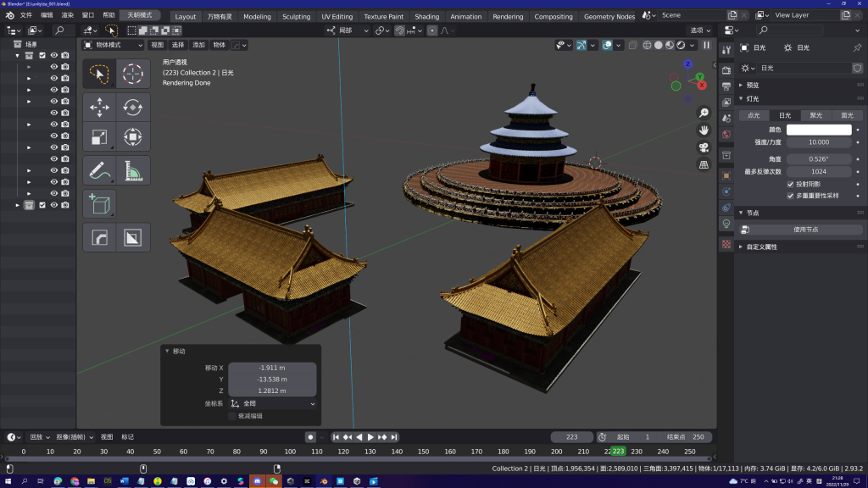The image size is (868, 488).
Task: Pick the Rotate tool in the viewport toolbar
Action: [x=133, y=108]
